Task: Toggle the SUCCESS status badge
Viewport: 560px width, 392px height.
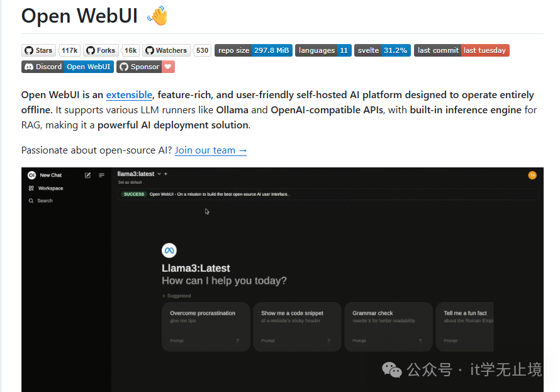Action: [x=134, y=194]
